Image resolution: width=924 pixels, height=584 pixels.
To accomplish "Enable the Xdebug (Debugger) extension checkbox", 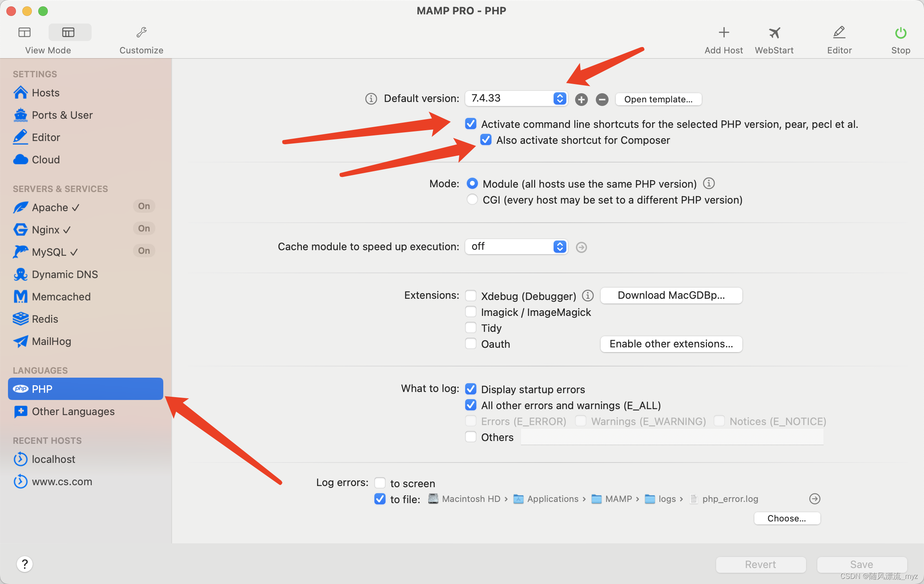I will tap(471, 296).
